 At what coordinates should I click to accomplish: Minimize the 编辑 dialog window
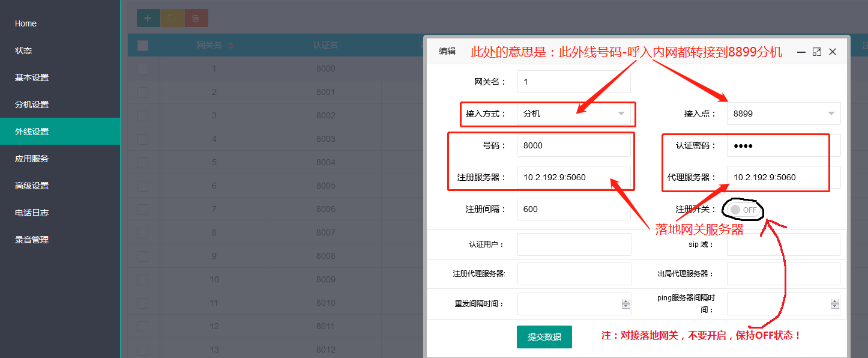(x=801, y=52)
